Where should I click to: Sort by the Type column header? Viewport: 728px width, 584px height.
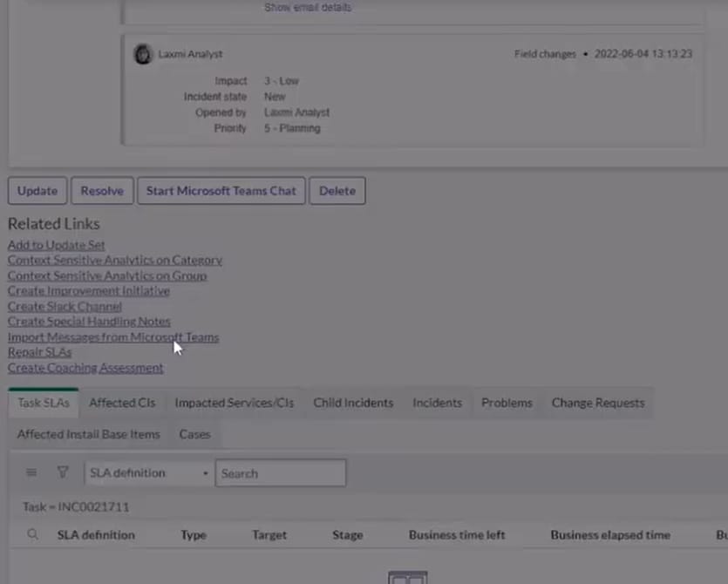point(194,535)
